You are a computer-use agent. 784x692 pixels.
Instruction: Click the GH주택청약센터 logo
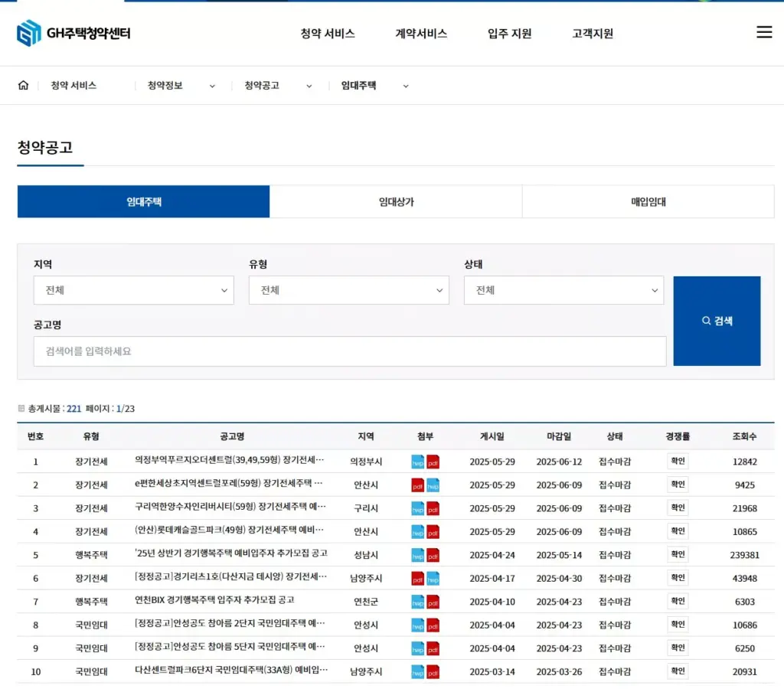coord(72,34)
